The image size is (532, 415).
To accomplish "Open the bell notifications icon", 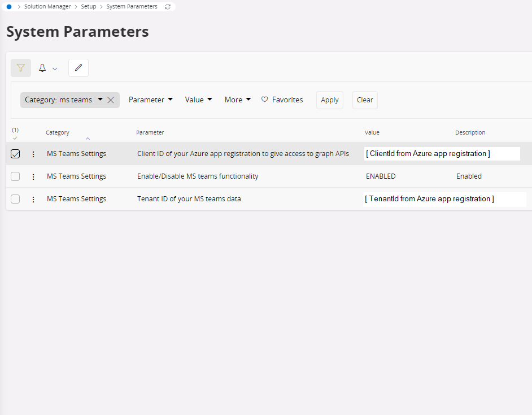I will 42,68.
